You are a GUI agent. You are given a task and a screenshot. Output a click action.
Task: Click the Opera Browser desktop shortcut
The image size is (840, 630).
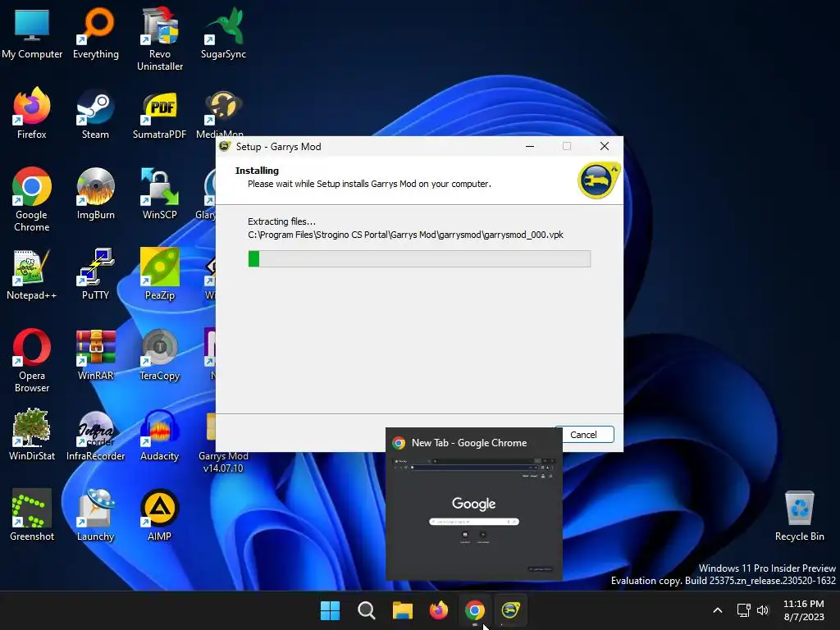pyautogui.click(x=32, y=361)
